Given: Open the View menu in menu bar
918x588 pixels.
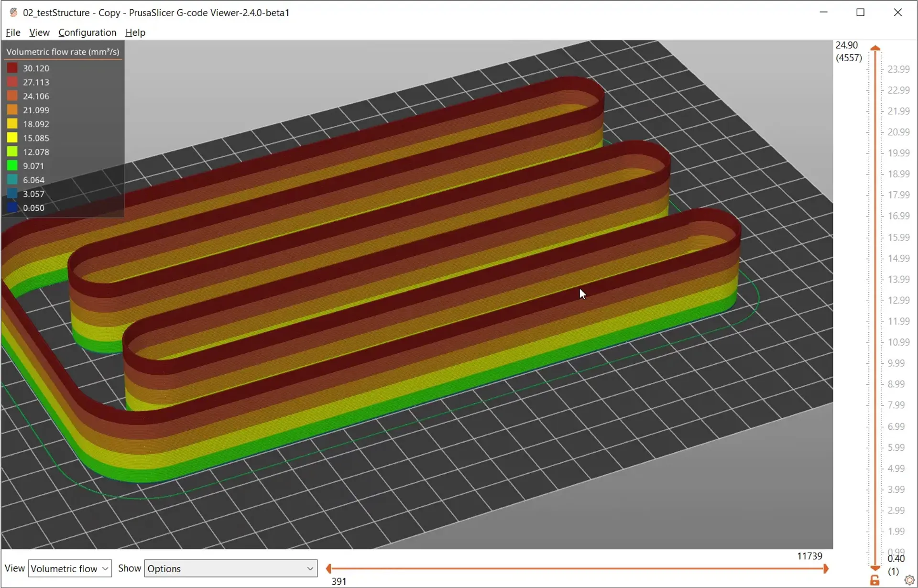Looking at the screenshot, I should coord(39,33).
